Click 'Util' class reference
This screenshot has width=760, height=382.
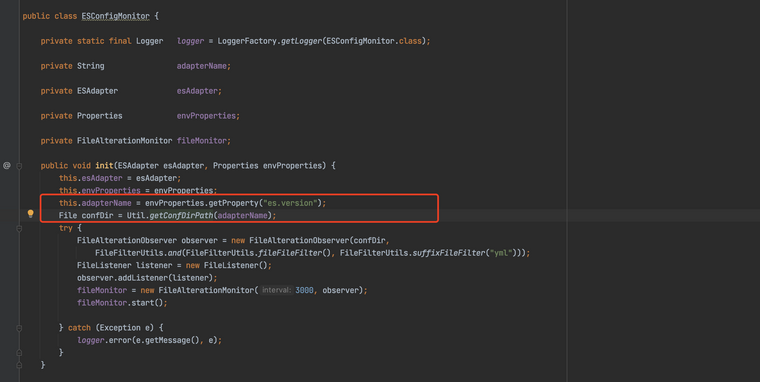pos(136,216)
